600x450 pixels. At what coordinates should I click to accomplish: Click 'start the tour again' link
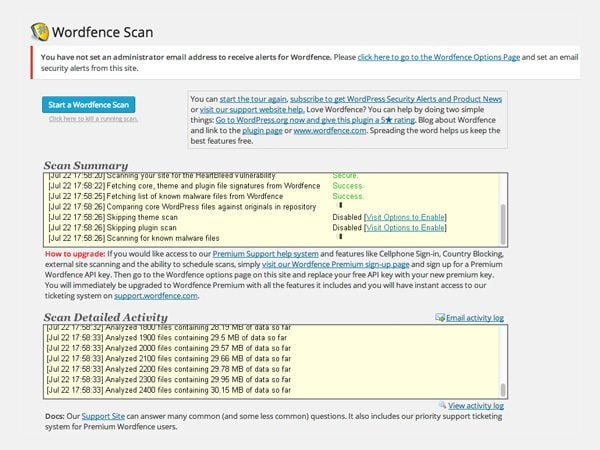253,99
